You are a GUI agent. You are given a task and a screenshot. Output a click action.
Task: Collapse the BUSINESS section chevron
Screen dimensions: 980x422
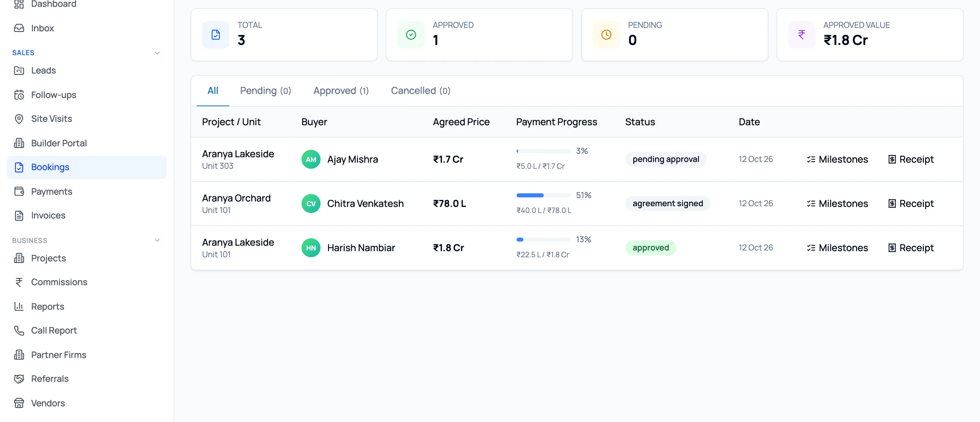(157, 240)
